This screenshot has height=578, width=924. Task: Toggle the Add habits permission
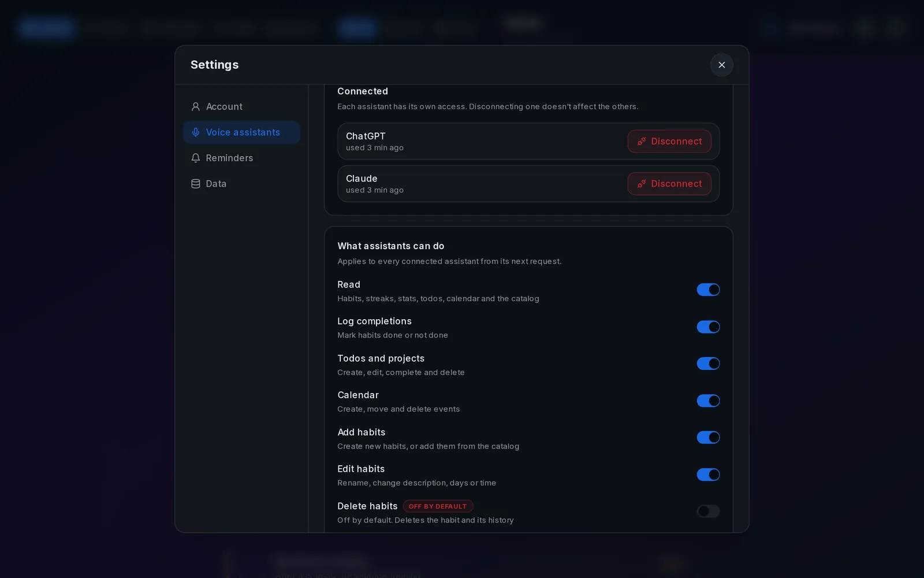(708, 438)
